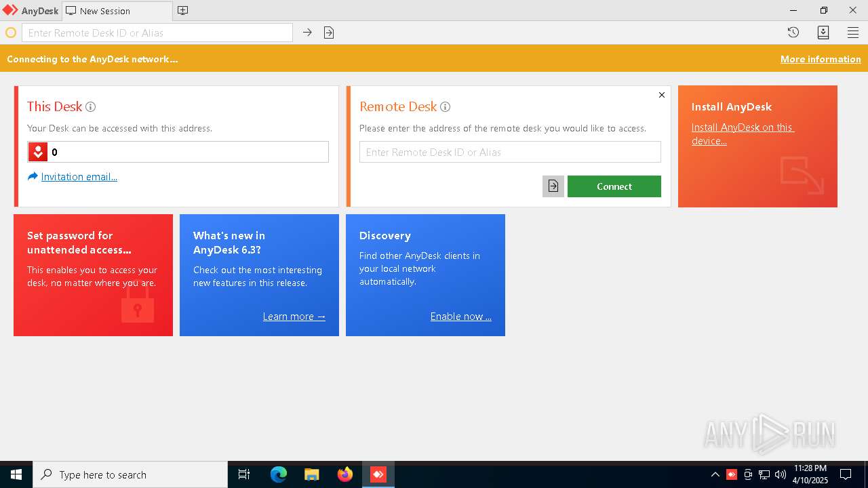Open the volume tray icon

[781, 474]
